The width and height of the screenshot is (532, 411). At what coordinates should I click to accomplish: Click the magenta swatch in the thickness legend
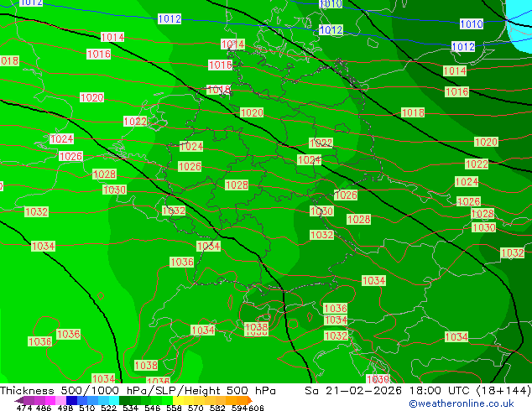[50, 400]
